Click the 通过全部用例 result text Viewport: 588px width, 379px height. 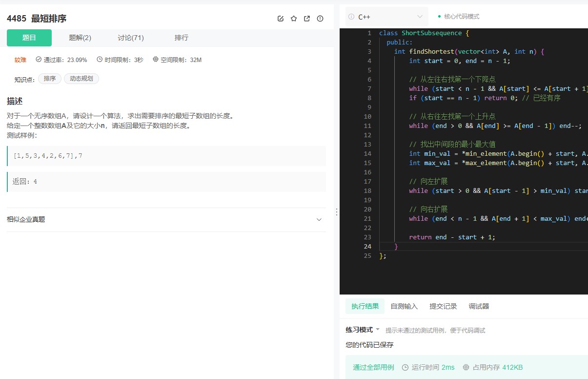[373, 367]
